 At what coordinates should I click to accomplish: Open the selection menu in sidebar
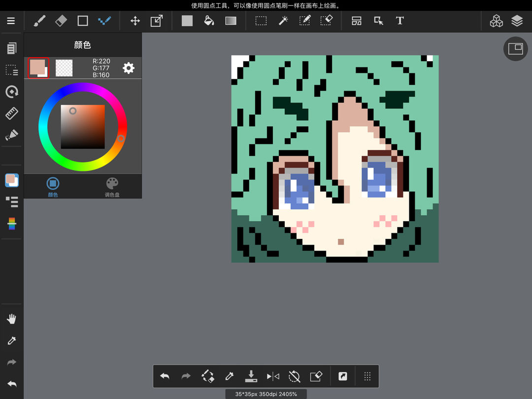coord(11,70)
